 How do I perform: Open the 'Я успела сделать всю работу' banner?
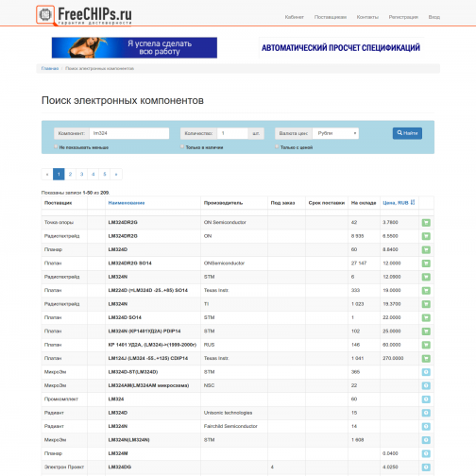coord(134,47)
